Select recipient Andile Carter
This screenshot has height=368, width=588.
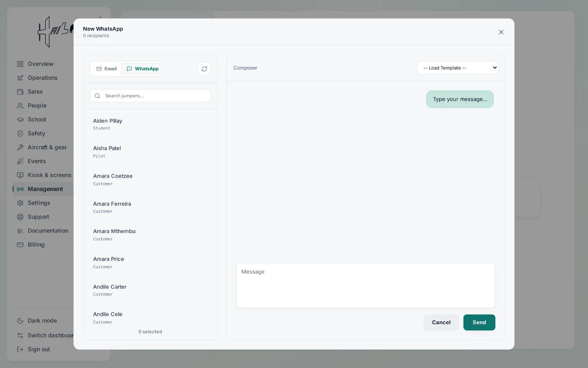[x=150, y=290]
